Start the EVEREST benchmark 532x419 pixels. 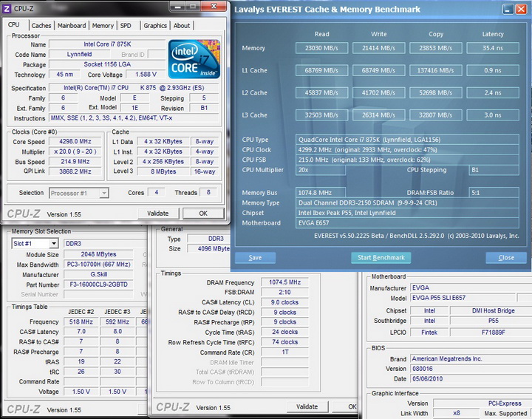(x=381, y=258)
